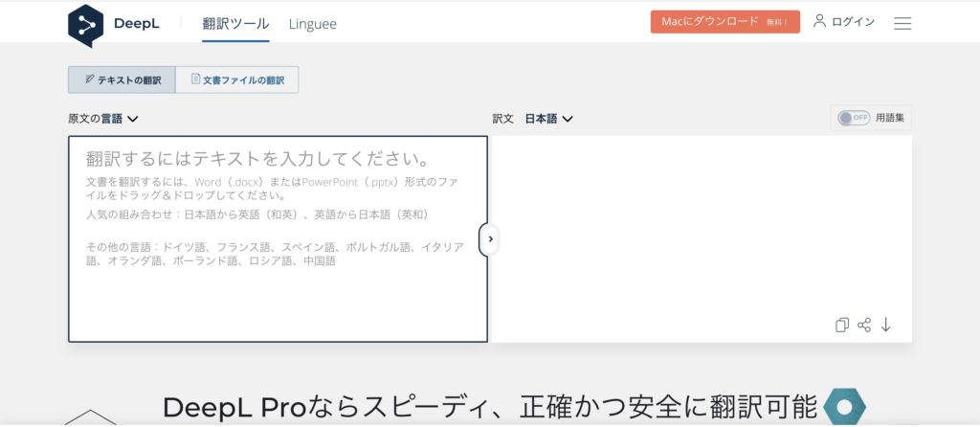Open the hamburger menu icon
Screen dimensions: 980x427
point(902,23)
